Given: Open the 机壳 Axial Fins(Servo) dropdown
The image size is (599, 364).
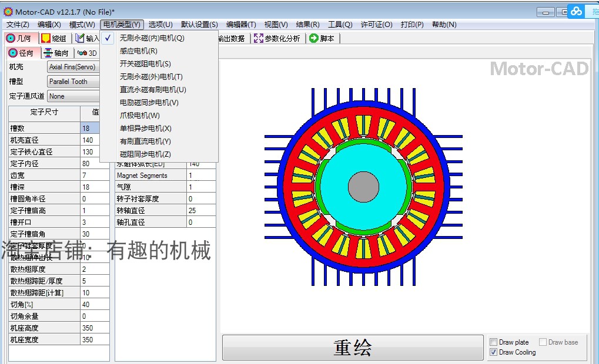Looking at the screenshot, I should click(x=73, y=67).
